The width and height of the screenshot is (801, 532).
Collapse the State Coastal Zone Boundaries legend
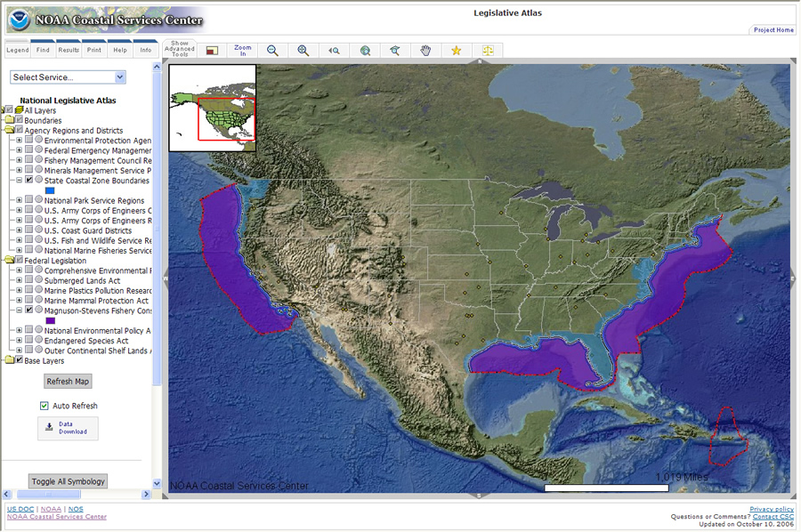point(19,181)
